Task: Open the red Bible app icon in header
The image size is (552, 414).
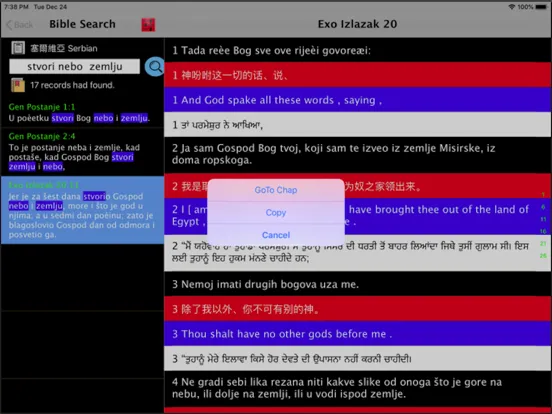Action: (148, 25)
